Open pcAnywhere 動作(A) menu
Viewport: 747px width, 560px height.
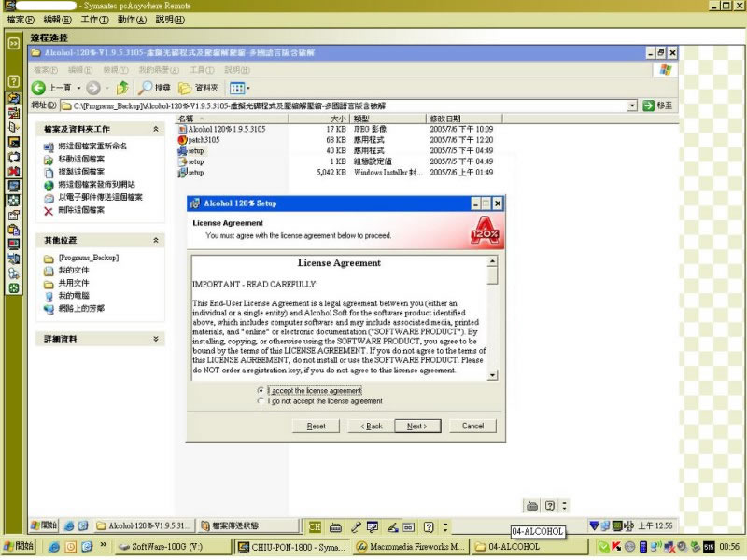[x=132, y=20]
